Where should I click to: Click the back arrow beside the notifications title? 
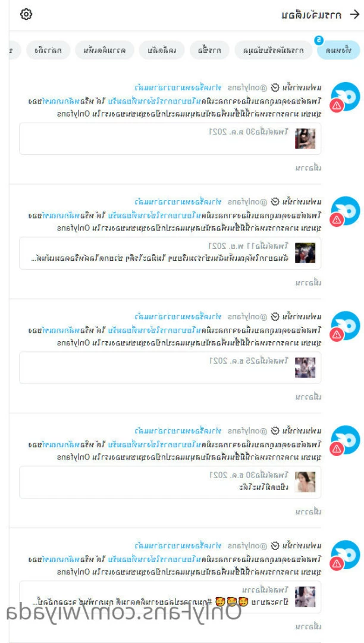354,15
